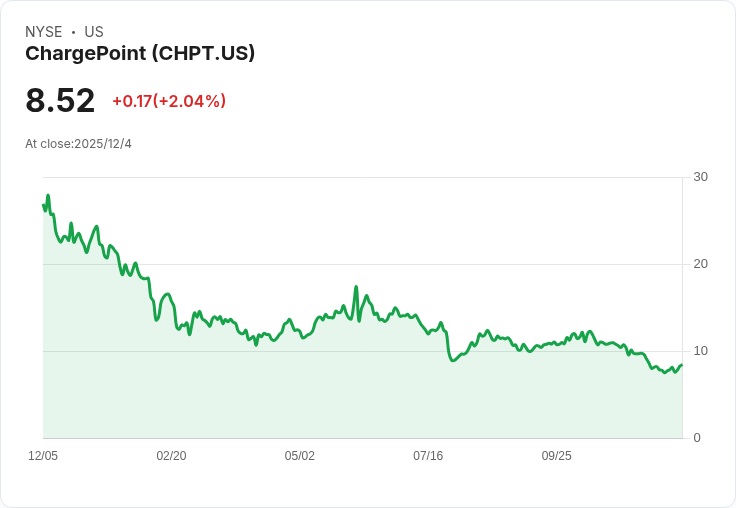The height and width of the screenshot is (508, 736).
Task: Click the 30 value on price axis
Action: [x=700, y=177]
